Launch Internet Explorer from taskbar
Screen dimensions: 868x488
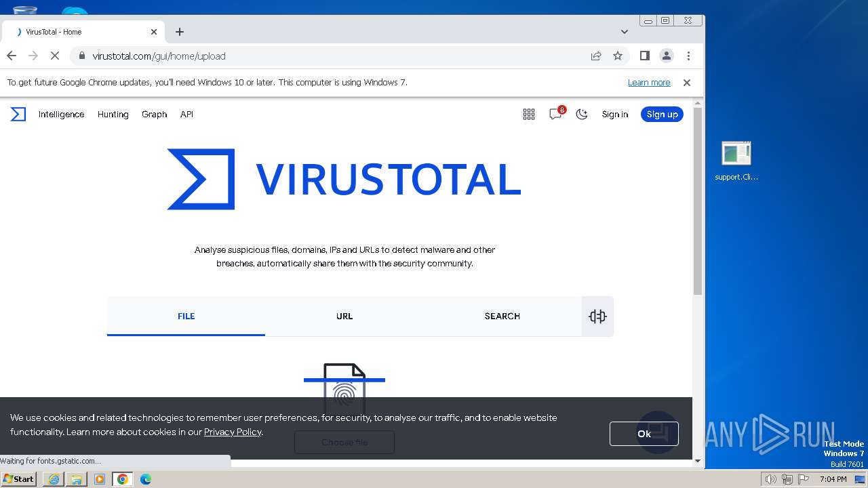point(54,479)
